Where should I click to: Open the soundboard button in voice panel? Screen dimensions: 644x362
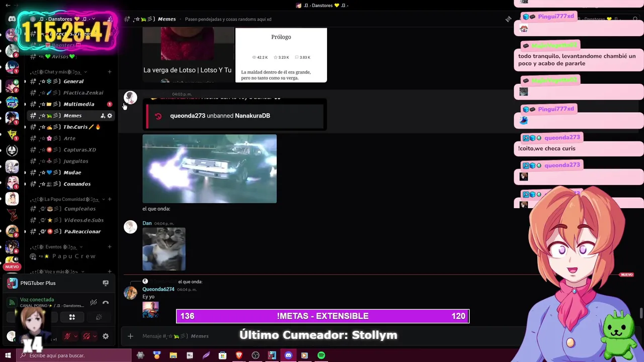pyautogui.click(x=99, y=317)
